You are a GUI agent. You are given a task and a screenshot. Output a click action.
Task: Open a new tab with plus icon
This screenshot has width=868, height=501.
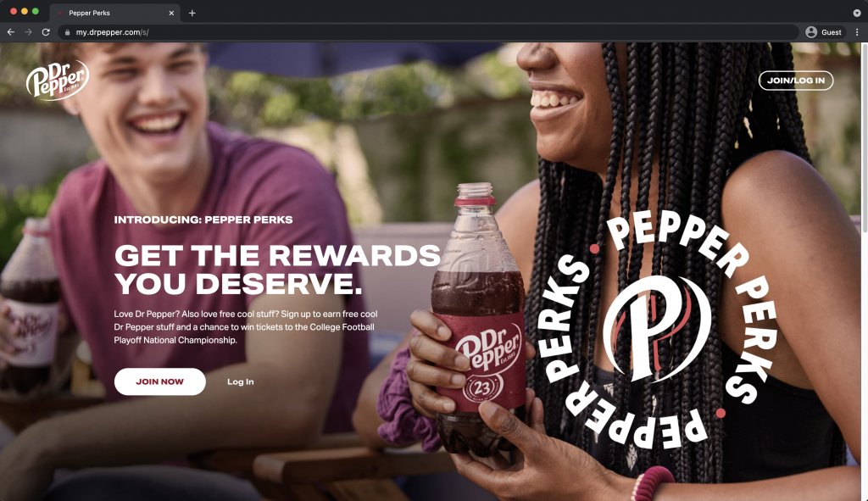tap(192, 13)
